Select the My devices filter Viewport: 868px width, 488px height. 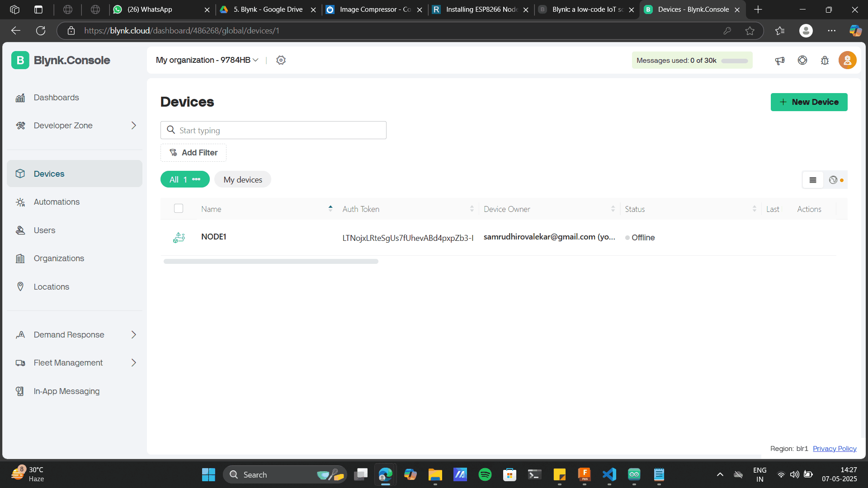pyautogui.click(x=243, y=179)
